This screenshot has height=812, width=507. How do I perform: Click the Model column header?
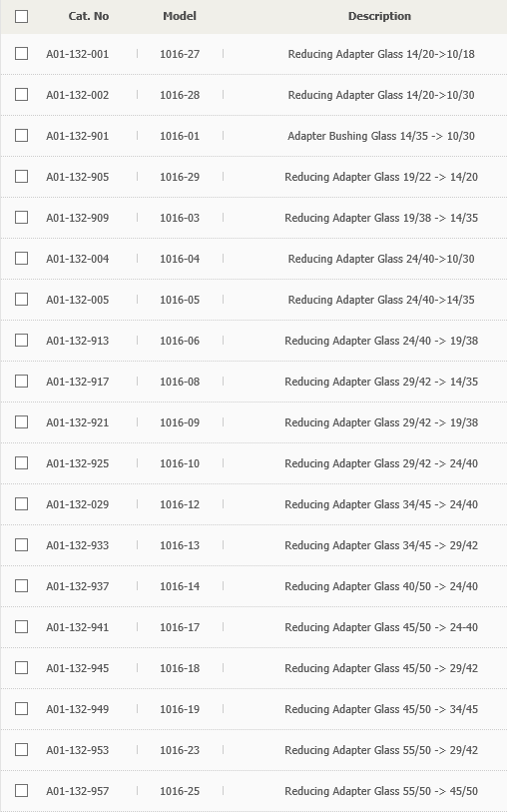click(x=180, y=16)
